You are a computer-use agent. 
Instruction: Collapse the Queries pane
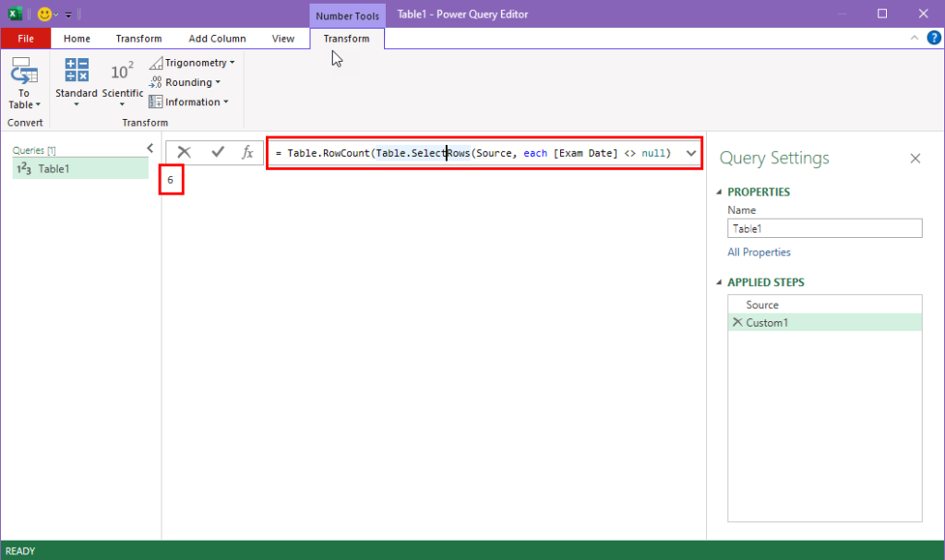pos(150,149)
